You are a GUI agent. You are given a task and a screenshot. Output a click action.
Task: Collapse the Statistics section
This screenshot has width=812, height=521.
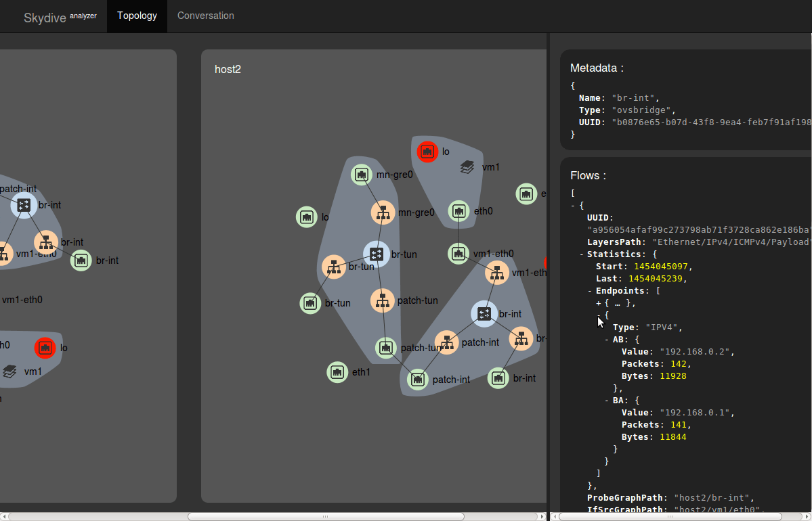click(x=582, y=254)
